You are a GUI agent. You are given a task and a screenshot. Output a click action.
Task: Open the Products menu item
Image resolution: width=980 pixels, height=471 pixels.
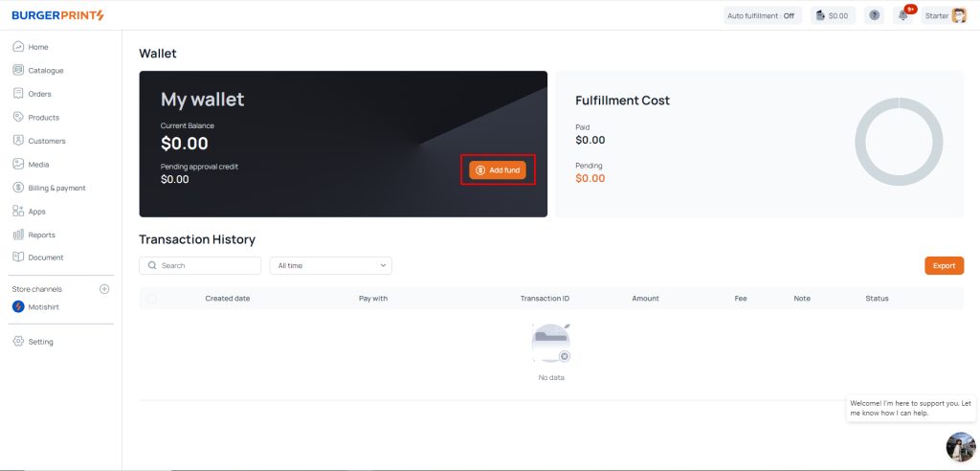click(43, 117)
